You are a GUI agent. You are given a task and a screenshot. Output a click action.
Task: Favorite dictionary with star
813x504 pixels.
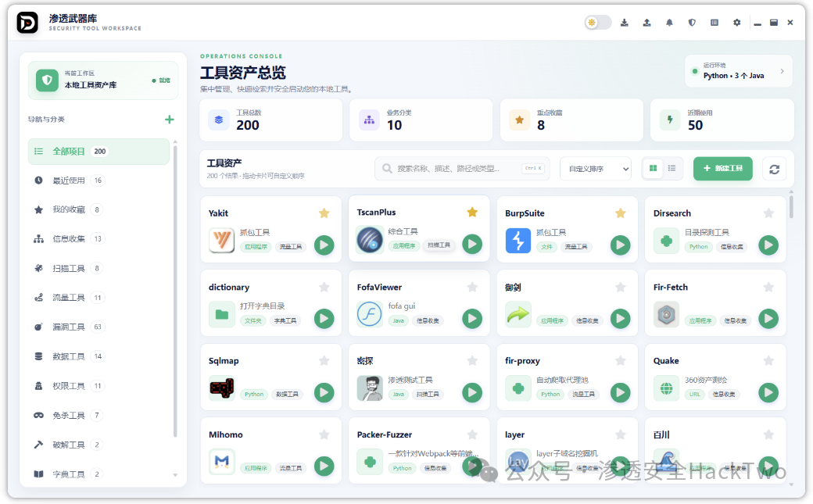(x=324, y=288)
